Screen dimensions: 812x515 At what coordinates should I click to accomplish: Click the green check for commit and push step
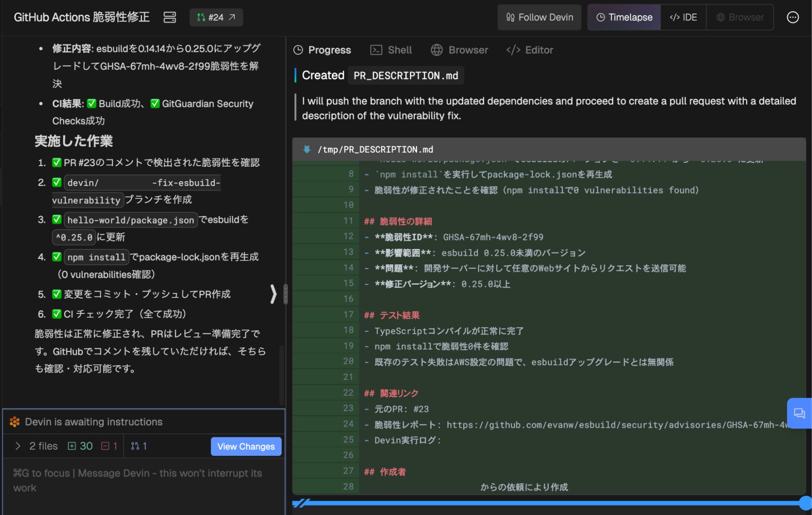[x=57, y=294]
